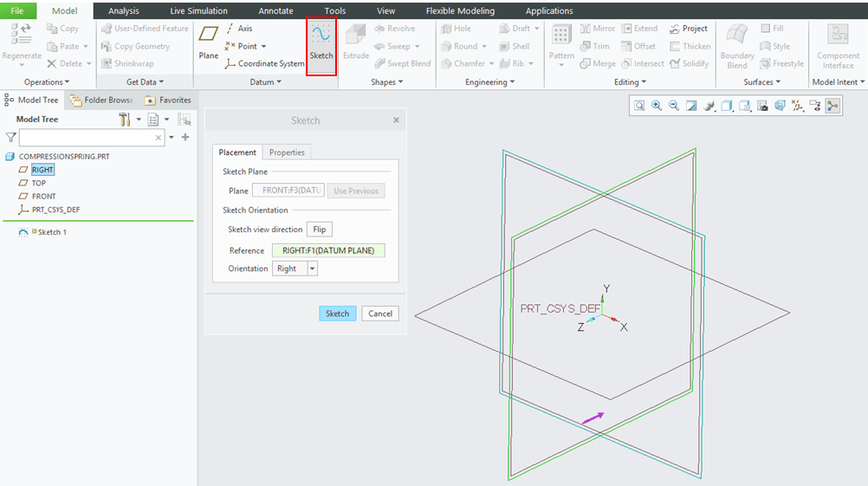Viewport: 868px width, 486px height.
Task: Click the Sketch tool in the Datum group
Action: 321,42
